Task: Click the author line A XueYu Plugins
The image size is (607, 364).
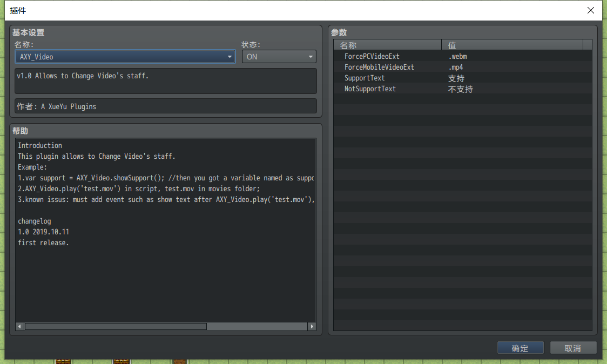Action: (x=166, y=106)
